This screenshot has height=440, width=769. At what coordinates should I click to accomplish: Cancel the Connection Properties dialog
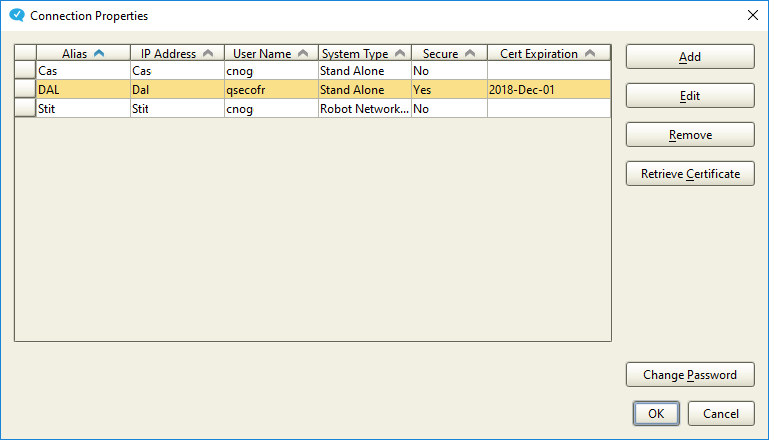click(720, 414)
